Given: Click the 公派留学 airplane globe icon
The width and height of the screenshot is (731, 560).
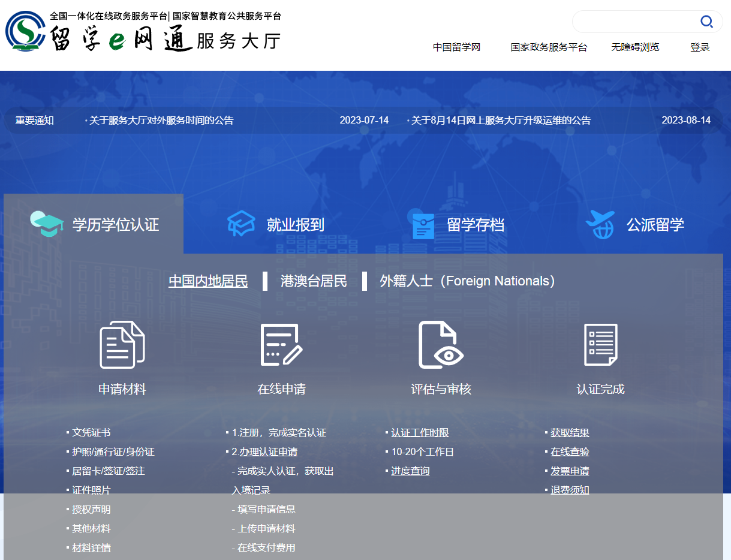Looking at the screenshot, I should click(x=600, y=224).
